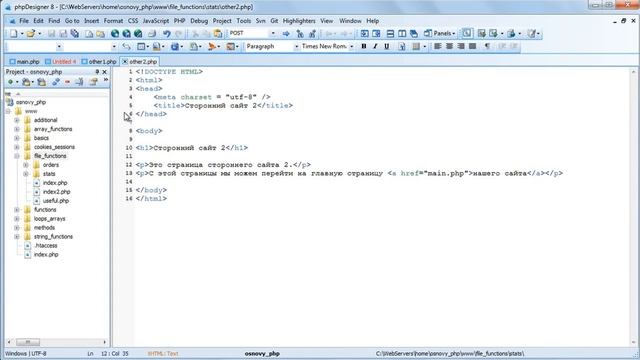Open the File menu
Image resolution: width=640 pixels, height=360 pixels.
[x=24, y=21]
